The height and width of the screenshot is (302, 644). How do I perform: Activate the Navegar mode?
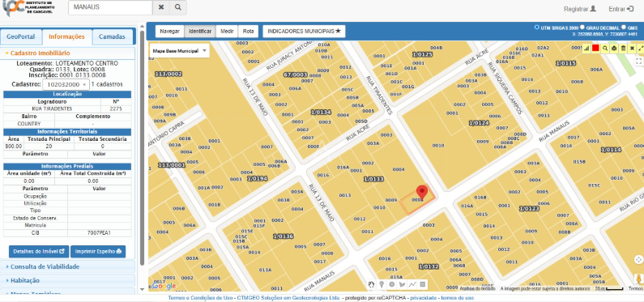169,32
